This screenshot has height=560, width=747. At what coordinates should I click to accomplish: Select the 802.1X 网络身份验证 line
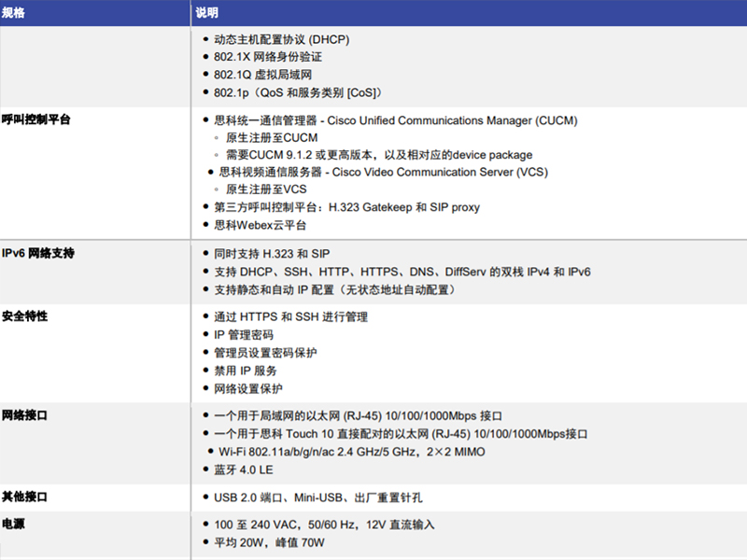point(268,57)
